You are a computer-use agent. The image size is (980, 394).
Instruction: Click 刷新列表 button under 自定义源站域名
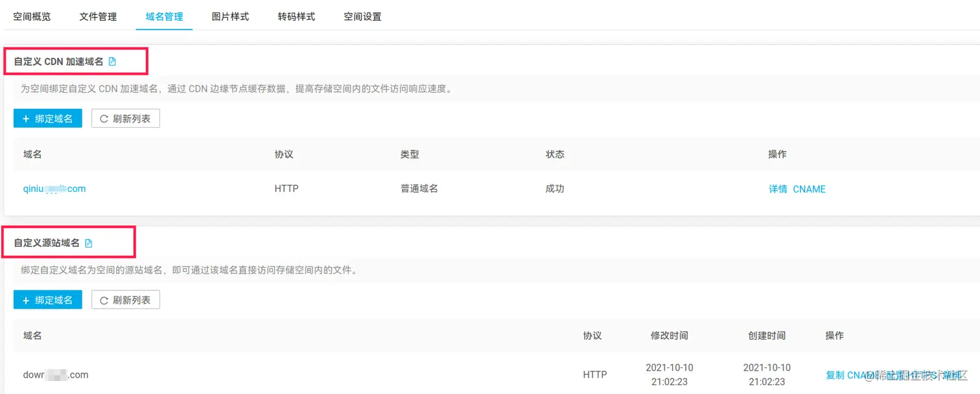point(126,299)
